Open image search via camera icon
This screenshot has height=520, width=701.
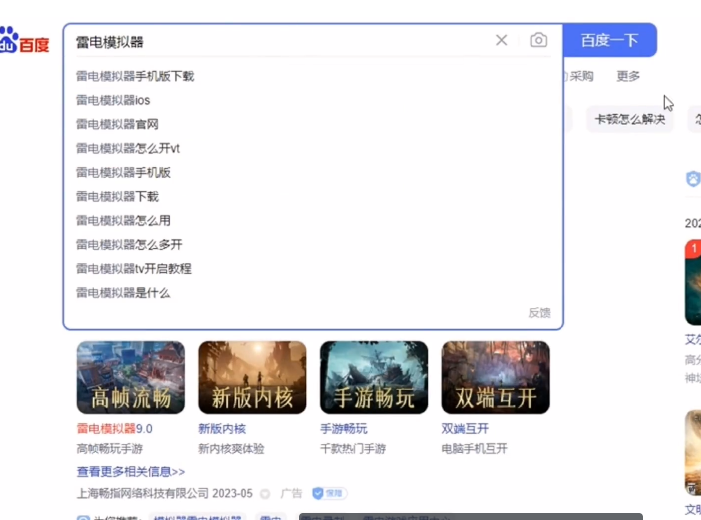click(538, 40)
